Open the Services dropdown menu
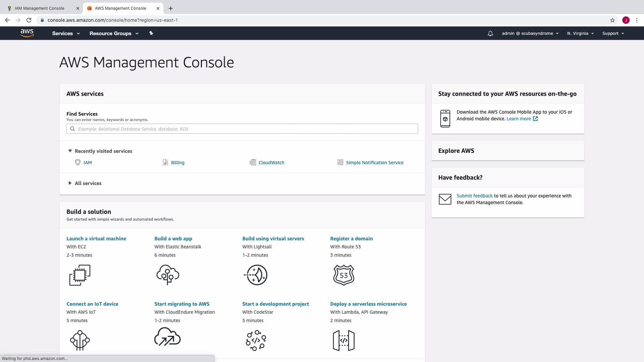644x362 pixels. (x=66, y=34)
